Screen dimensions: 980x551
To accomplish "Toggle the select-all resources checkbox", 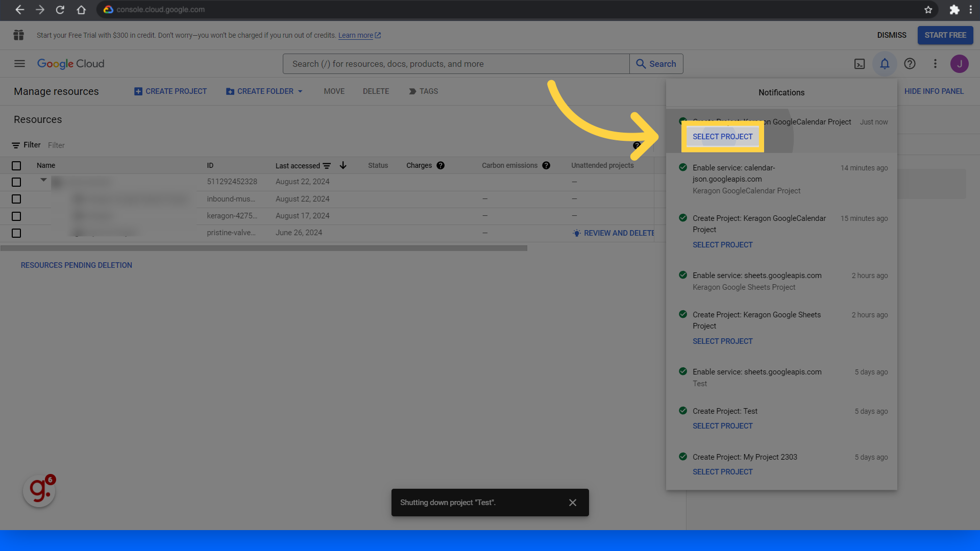I will (x=16, y=166).
